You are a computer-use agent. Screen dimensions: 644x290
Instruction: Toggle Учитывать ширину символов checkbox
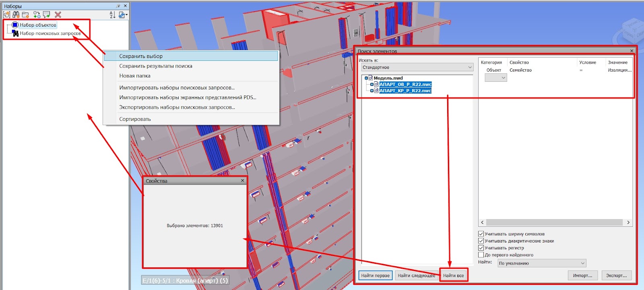481,234
